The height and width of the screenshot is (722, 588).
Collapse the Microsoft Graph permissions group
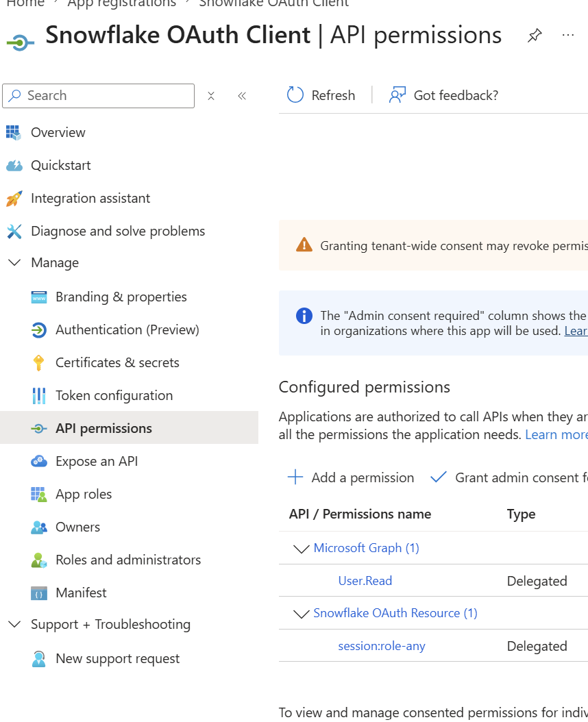[x=301, y=549]
